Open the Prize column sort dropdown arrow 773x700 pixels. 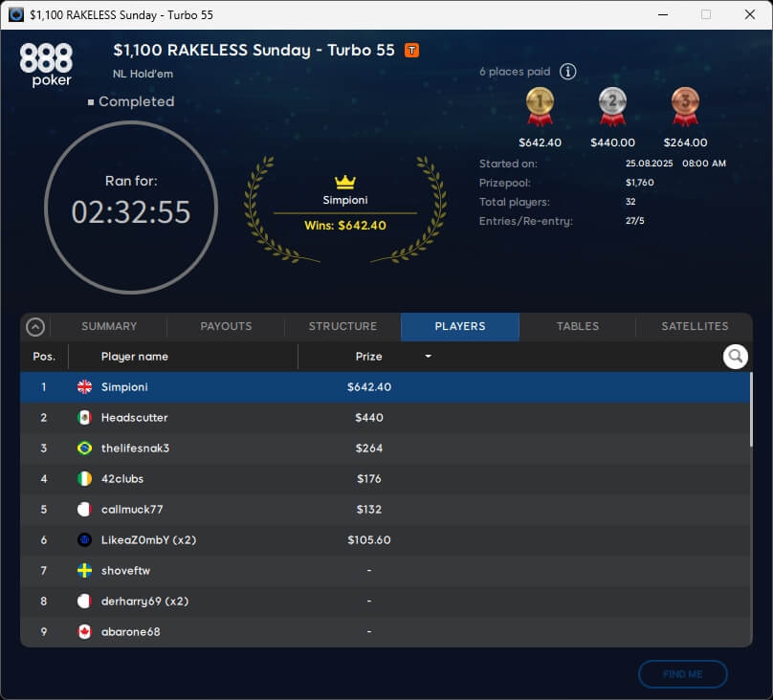[x=428, y=357]
